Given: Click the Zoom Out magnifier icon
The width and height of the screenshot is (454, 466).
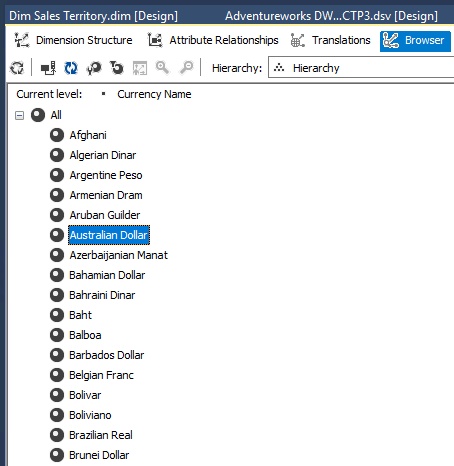Looking at the screenshot, I should click(187, 68).
